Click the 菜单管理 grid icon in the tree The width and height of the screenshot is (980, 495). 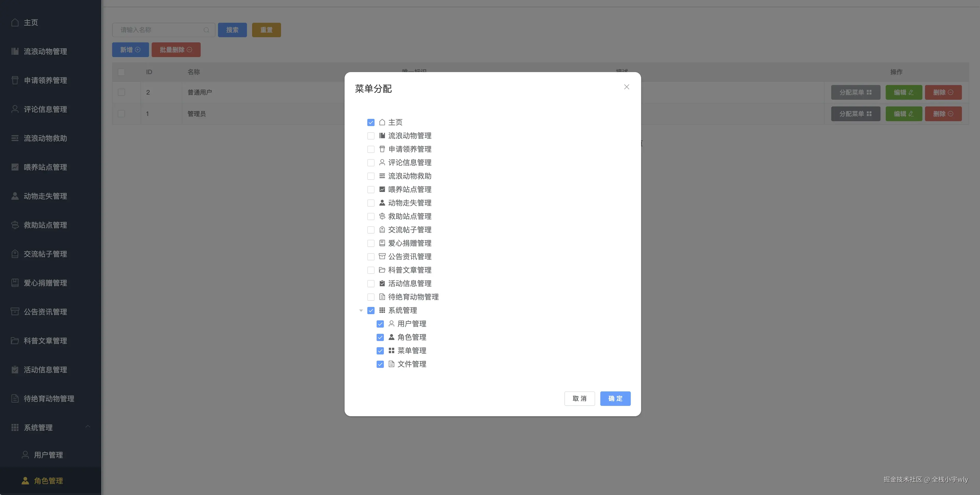(x=391, y=351)
